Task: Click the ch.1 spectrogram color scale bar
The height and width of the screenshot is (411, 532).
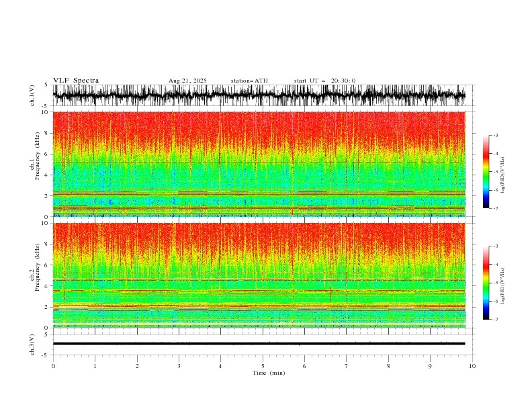Action: tap(486, 172)
